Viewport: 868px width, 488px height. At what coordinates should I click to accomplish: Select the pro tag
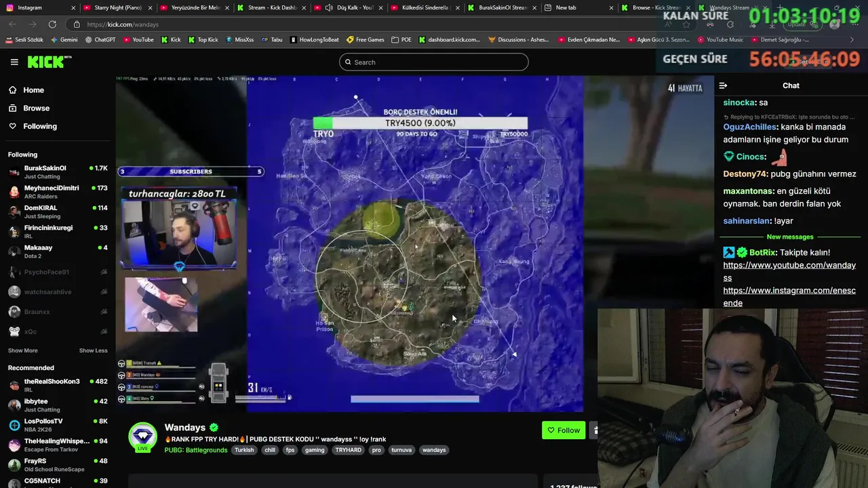(376, 450)
